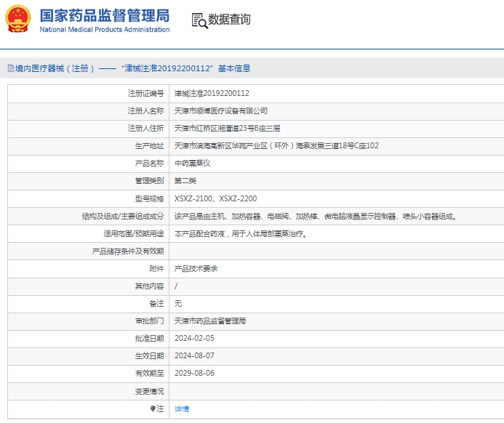Click the 境内医疗器械（注册） breadcrumb text
504x423 pixels.
coord(55,68)
